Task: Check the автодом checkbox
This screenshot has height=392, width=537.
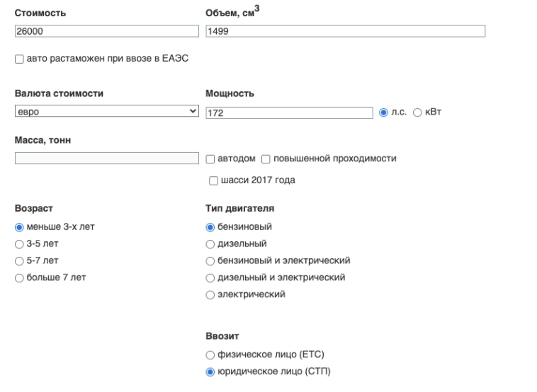Action: pyautogui.click(x=210, y=158)
